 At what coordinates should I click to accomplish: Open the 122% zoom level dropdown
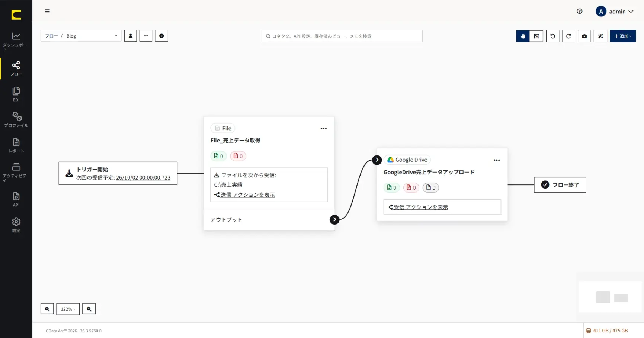coord(68,309)
